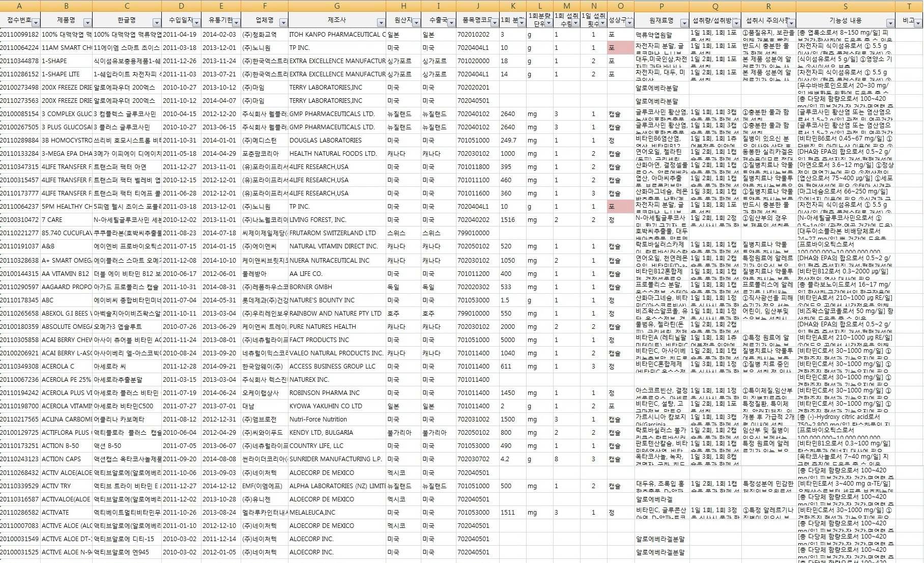Open the filter dropdown in column O
The width and height of the screenshot is (924, 563).
629,23
